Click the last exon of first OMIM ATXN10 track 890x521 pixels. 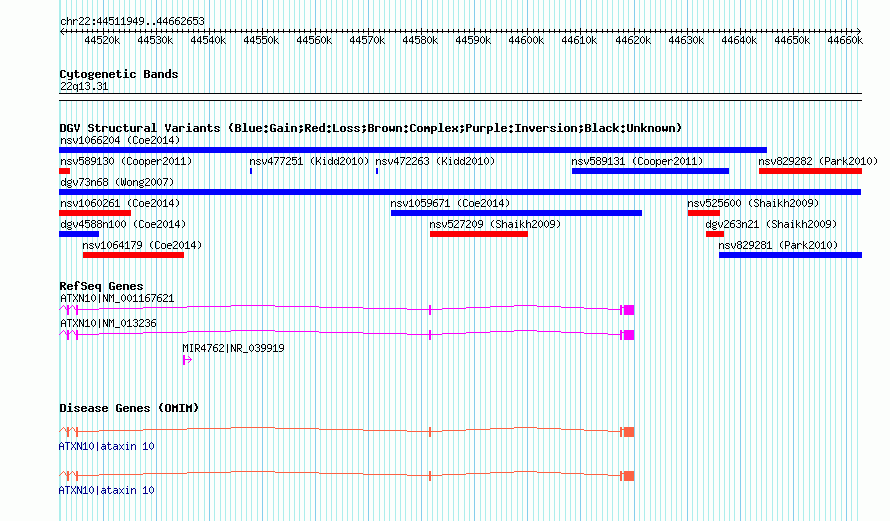(x=629, y=432)
